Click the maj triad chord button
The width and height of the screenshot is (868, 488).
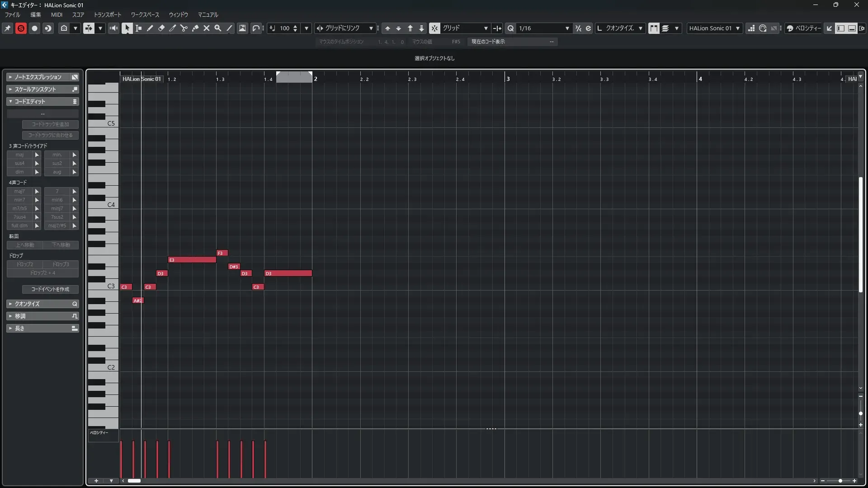click(x=19, y=155)
